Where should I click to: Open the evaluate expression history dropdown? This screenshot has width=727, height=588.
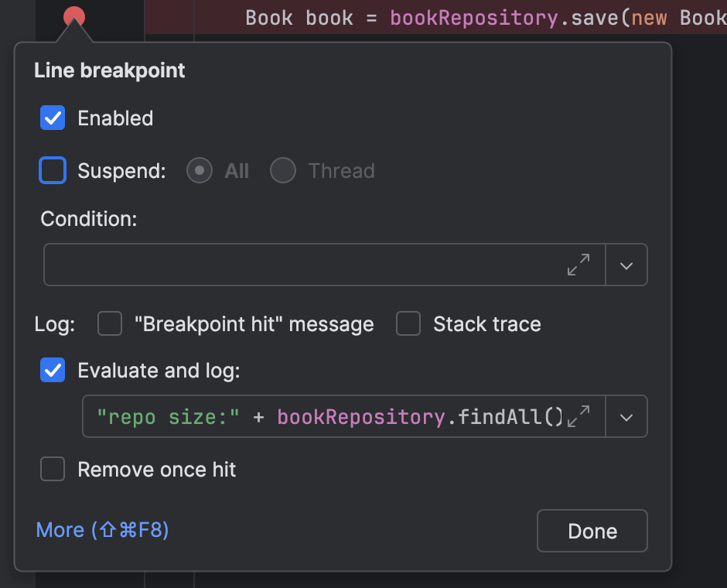click(626, 416)
